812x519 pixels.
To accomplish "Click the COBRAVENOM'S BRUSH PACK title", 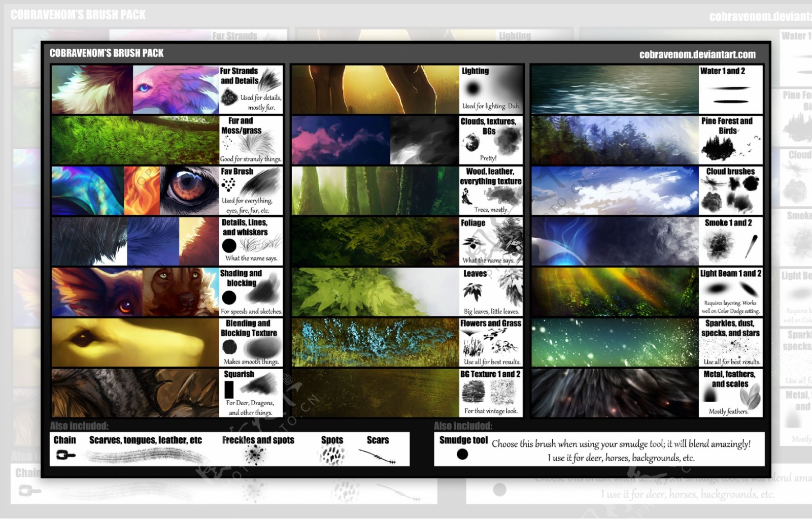I will coord(107,53).
